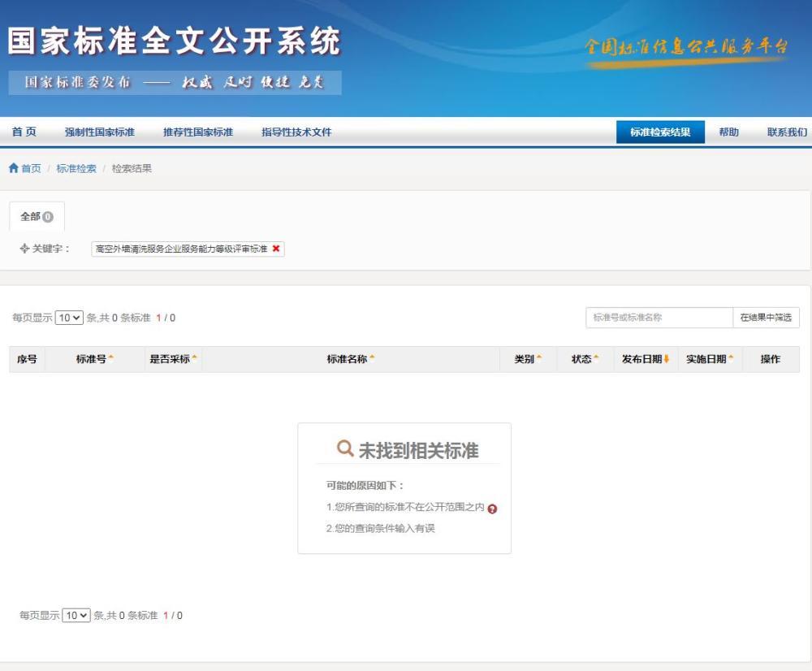Select the 推荐性国家标准 menu item

point(198,131)
